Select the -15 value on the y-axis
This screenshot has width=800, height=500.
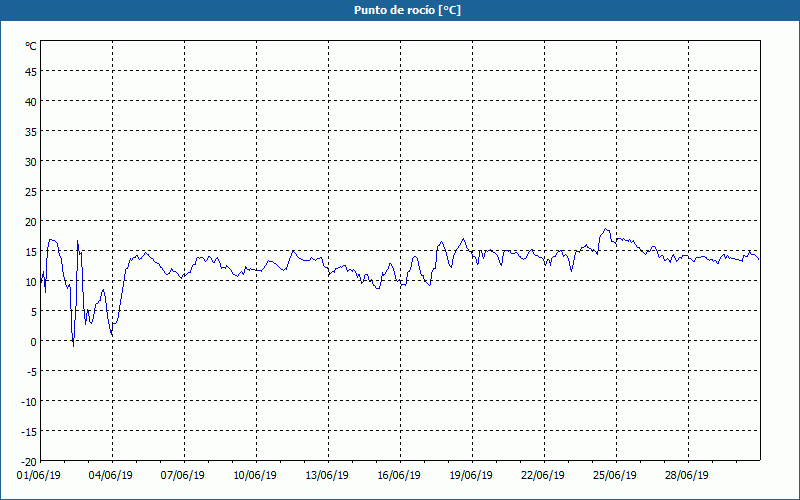pyautogui.click(x=29, y=432)
